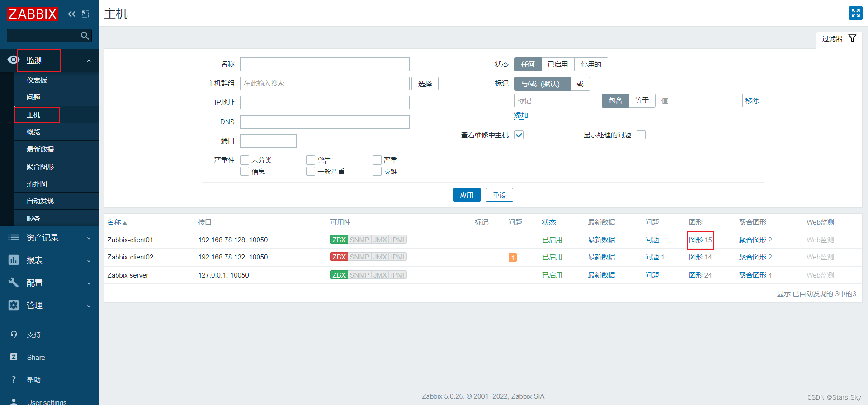Click 选择 button for host groups

(425, 84)
